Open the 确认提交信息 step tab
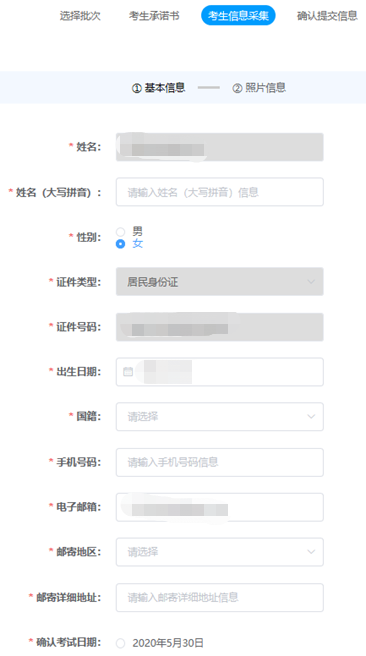 [327, 16]
